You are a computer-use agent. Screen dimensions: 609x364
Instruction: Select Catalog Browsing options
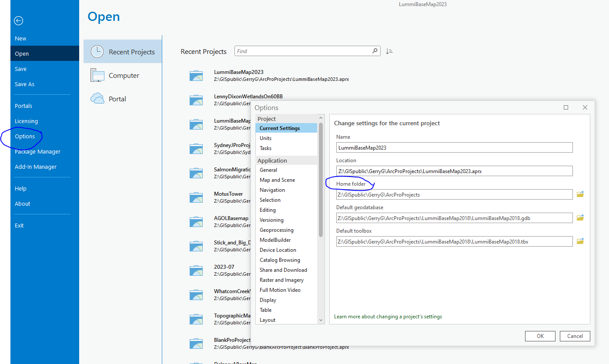pos(287,260)
